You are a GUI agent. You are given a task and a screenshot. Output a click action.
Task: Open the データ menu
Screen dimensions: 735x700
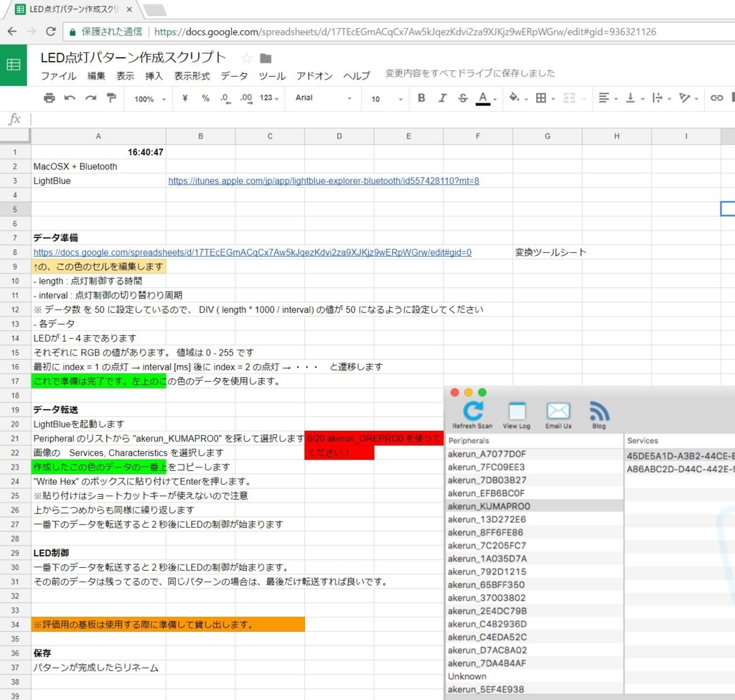coord(235,76)
